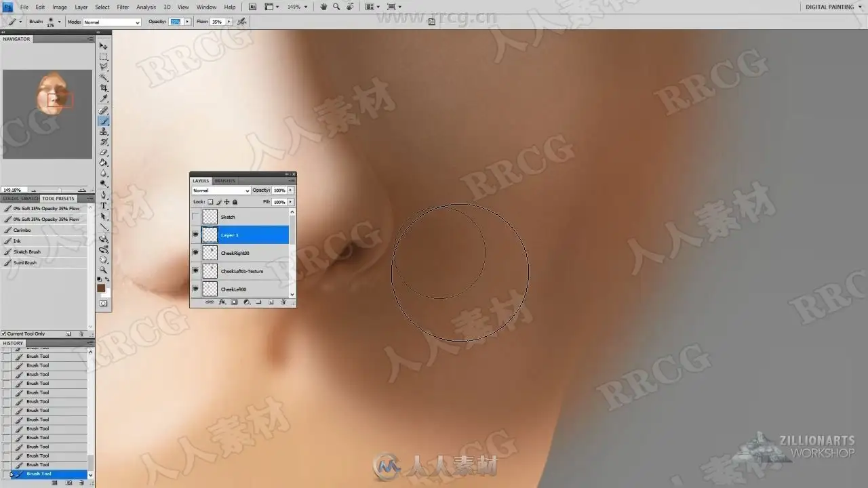The width and height of the screenshot is (868, 488).
Task: Select the Ink tool preset
Action: (45, 241)
